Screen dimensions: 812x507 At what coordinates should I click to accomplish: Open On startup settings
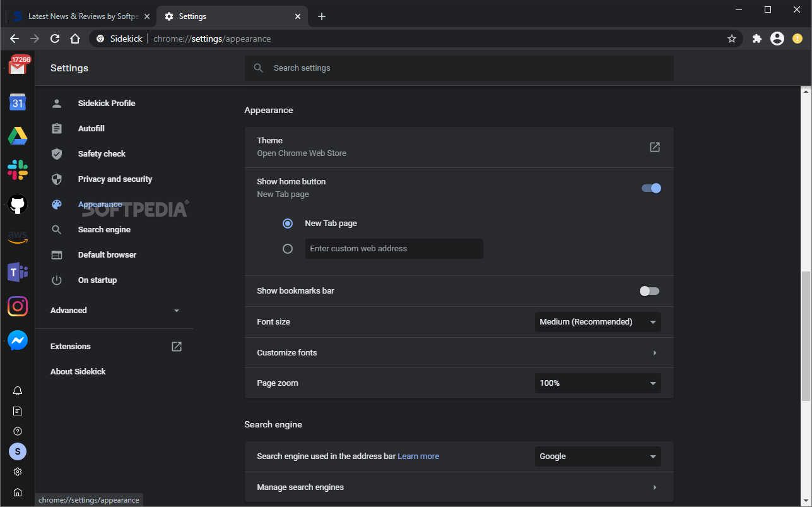pyautogui.click(x=97, y=280)
